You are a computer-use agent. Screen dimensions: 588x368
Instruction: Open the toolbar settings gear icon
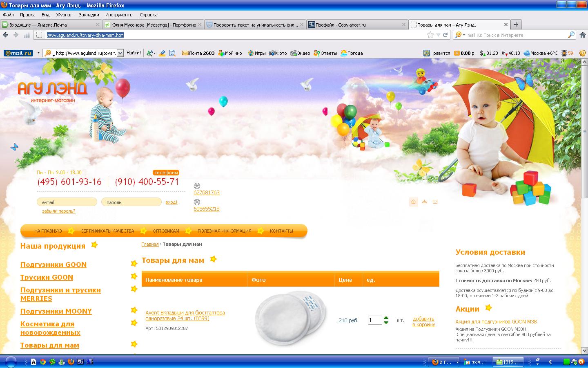tap(583, 53)
